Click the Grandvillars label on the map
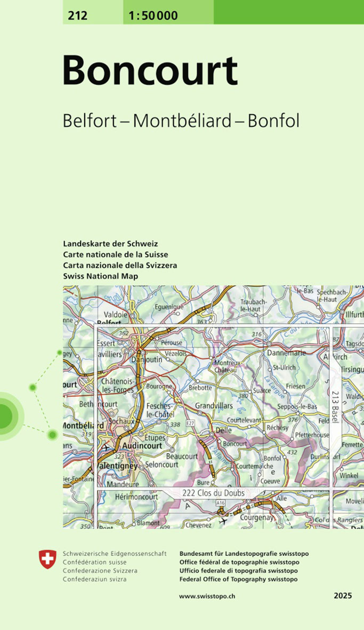The image size is (364, 630). (x=214, y=406)
